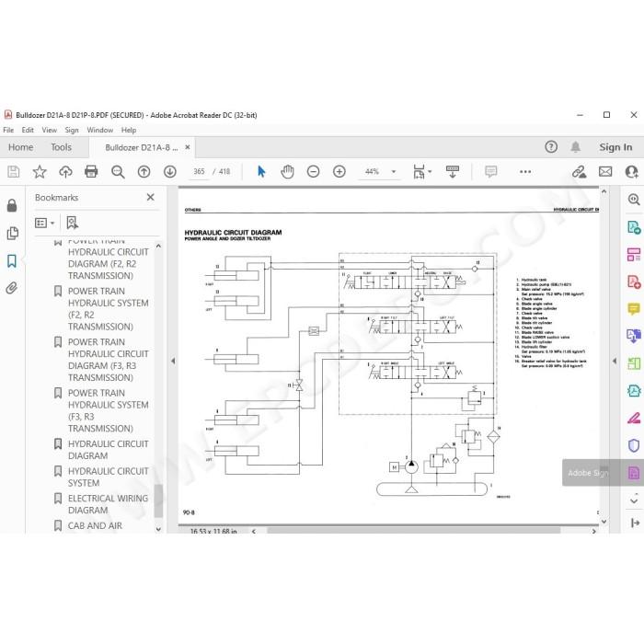Click document horizontal scrollbar
The width and height of the screenshot is (644, 644).
click(414, 531)
